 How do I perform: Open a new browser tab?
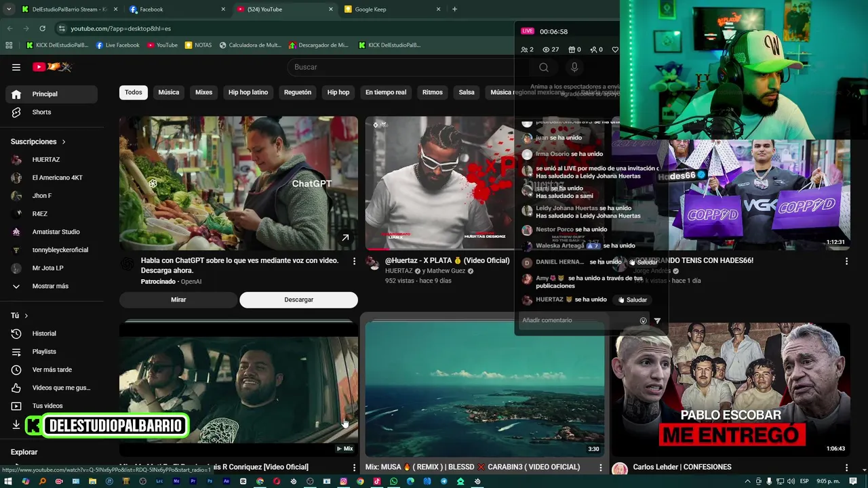[454, 9]
